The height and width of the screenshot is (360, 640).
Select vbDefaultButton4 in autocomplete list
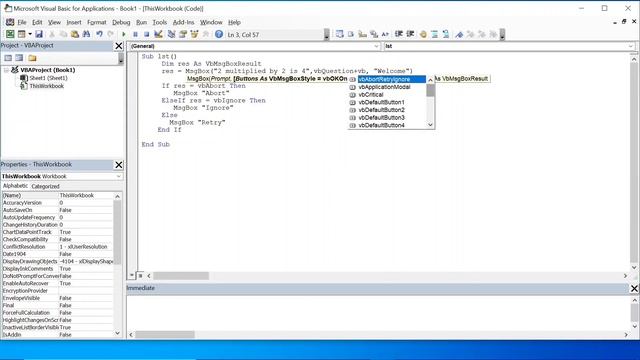click(387, 125)
